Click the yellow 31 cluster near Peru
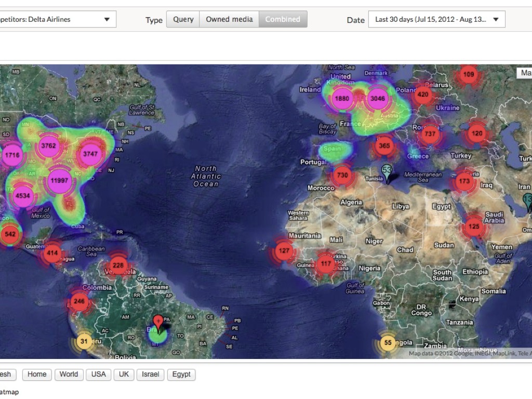532x399 pixels. (84, 342)
